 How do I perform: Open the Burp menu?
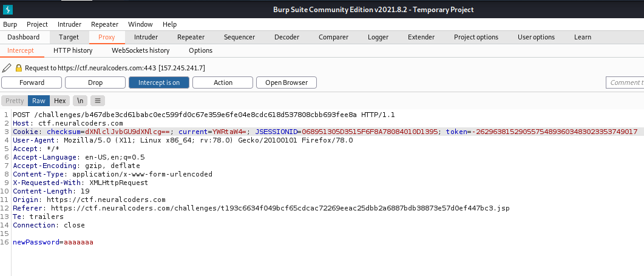click(x=10, y=24)
